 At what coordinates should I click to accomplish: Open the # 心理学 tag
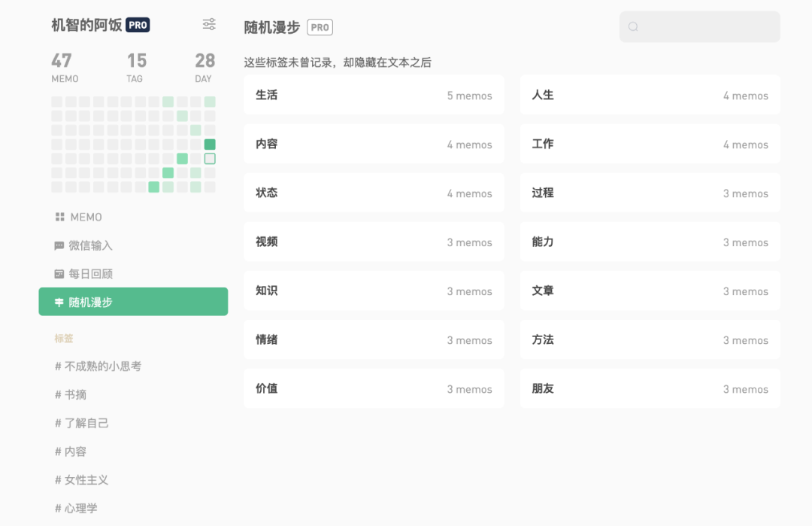click(x=76, y=509)
